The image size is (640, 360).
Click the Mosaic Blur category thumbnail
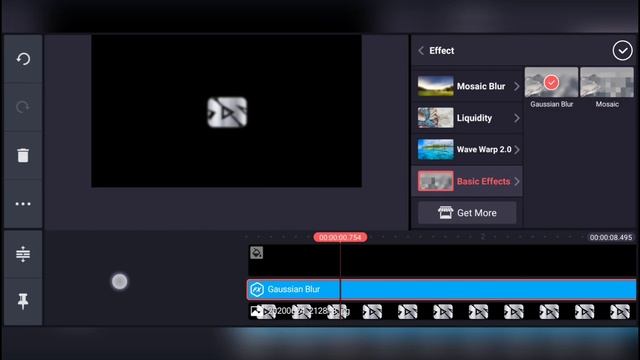click(435, 86)
